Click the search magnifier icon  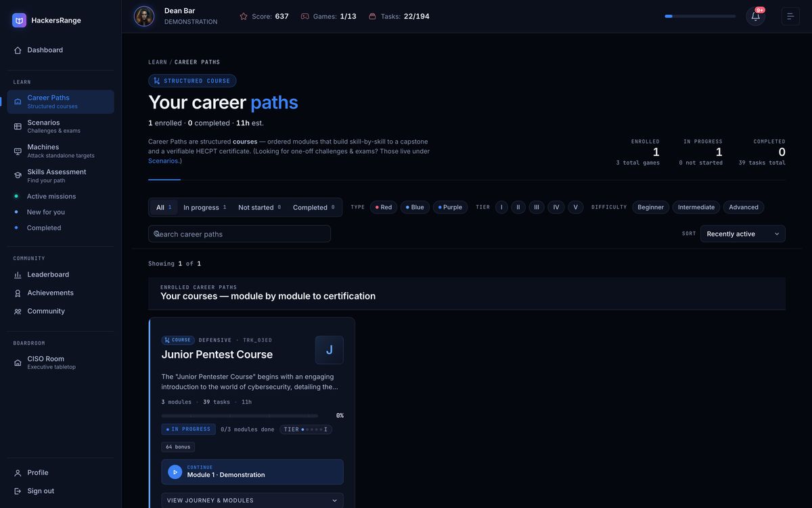click(x=156, y=234)
